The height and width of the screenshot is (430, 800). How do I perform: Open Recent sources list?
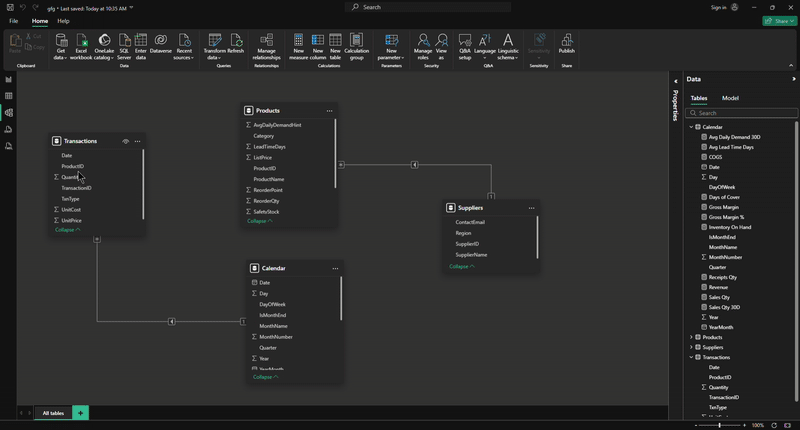[184, 46]
